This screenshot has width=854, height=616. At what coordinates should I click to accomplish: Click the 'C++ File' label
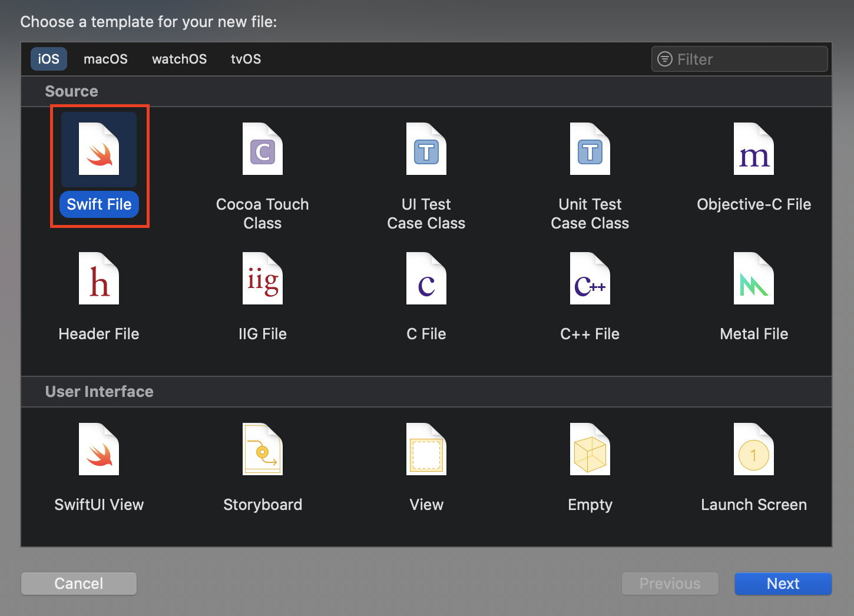tap(590, 334)
